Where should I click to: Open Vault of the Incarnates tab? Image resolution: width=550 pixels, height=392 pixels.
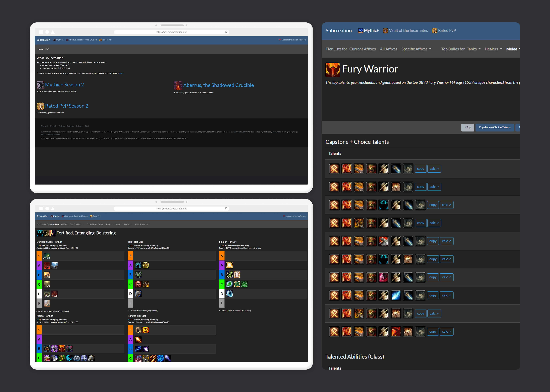(x=405, y=31)
